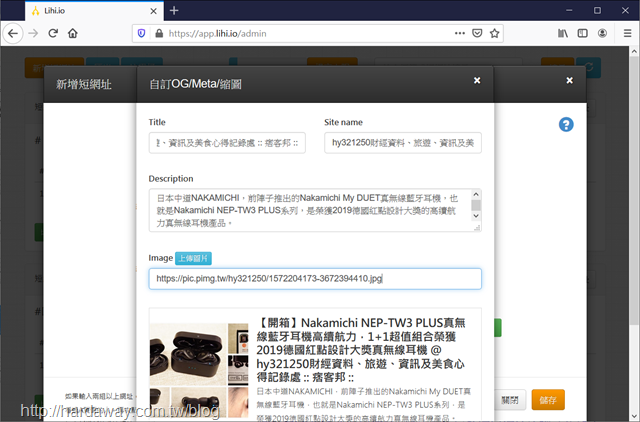Edit the Description text area

click(315, 210)
